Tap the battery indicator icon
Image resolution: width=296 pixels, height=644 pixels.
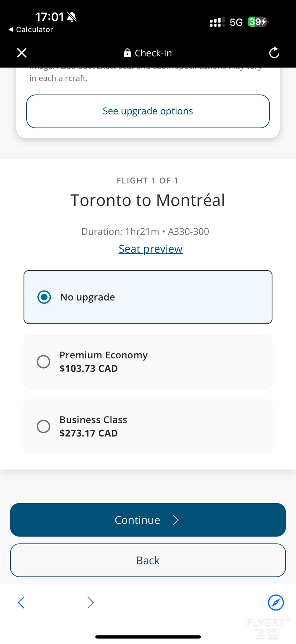tap(258, 22)
